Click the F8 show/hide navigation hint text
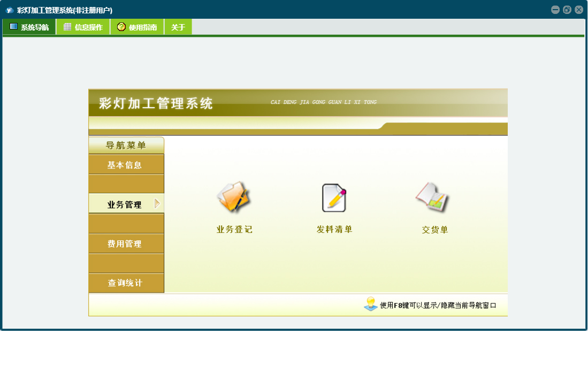The height and width of the screenshot is (387, 588). point(438,306)
